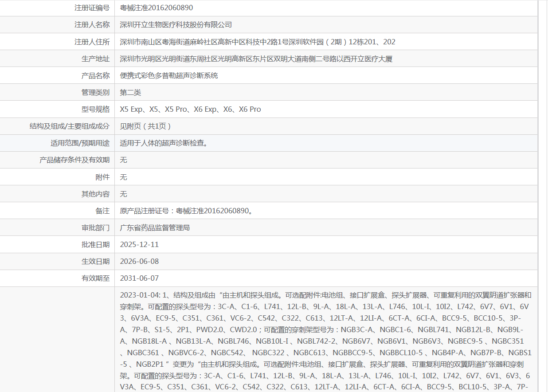The width and height of the screenshot is (548, 392).
Task: Click the 2023-01-04 change record paragraph
Action: [x=326, y=341]
